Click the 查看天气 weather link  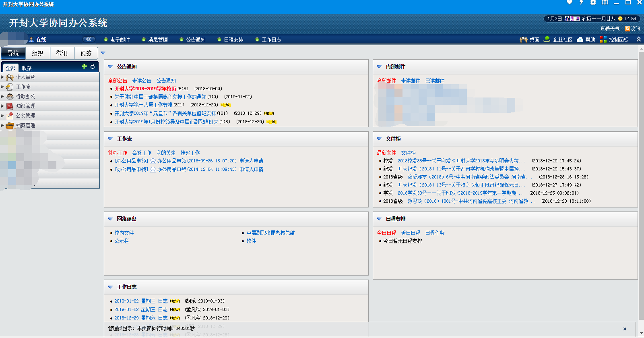610,29
